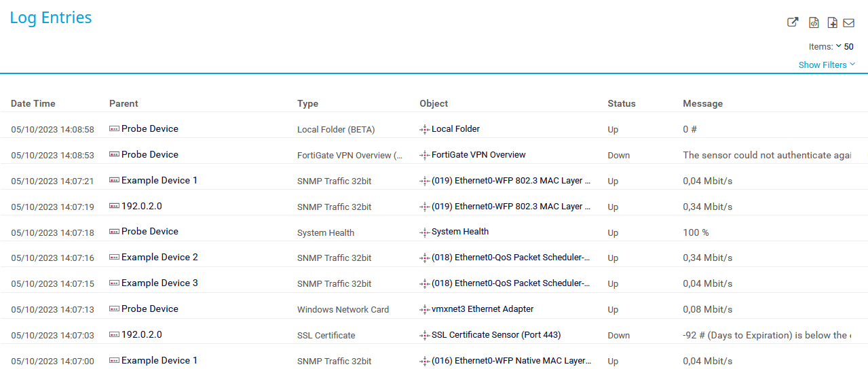The width and height of the screenshot is (868, 369).
Task: Open (016) Ethernet0-WFP Native MAC Layer object
Action: point(510,361)
